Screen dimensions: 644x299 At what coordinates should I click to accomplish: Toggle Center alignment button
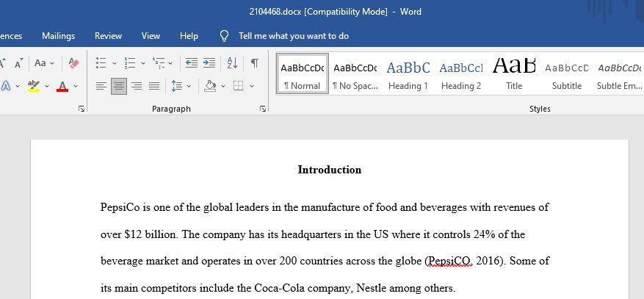pos(119,86)
